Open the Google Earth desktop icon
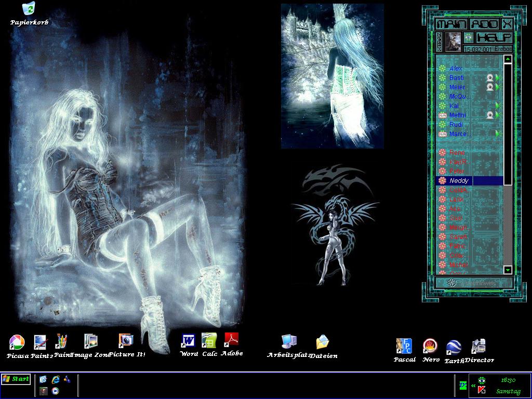Image resolution: width=532 pixels, height=399 pixels. click(x=454, y=347)
